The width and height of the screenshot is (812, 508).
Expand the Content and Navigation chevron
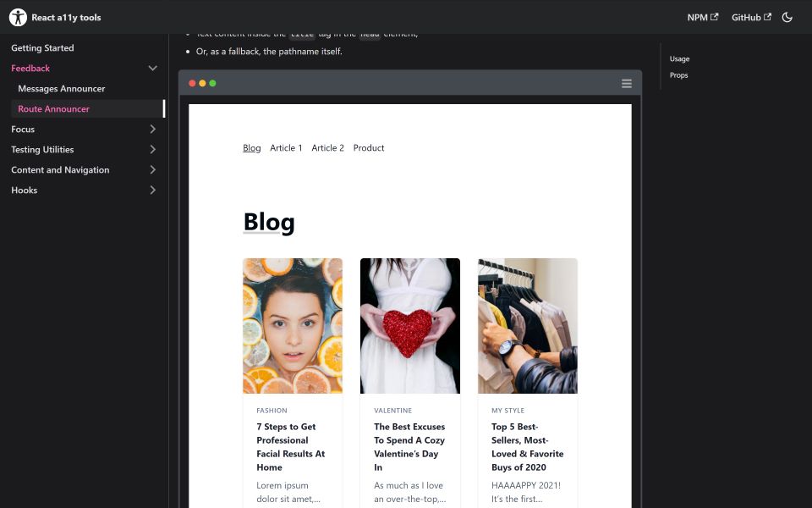(153, 169)
